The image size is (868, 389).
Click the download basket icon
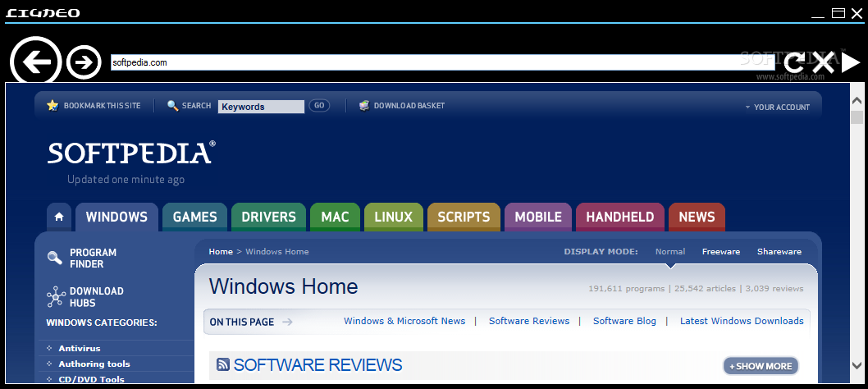click(363, 105)
